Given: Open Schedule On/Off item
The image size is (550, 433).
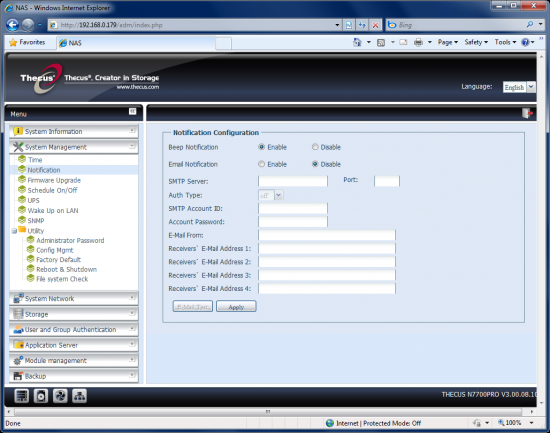Looking at the screenshot, I should 52,190.
